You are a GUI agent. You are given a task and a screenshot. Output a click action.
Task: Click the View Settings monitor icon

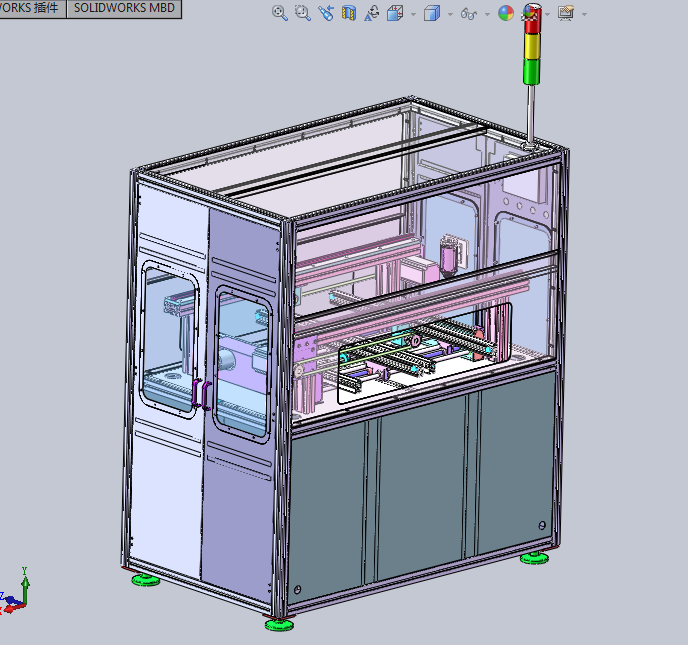tap(566, 13)
